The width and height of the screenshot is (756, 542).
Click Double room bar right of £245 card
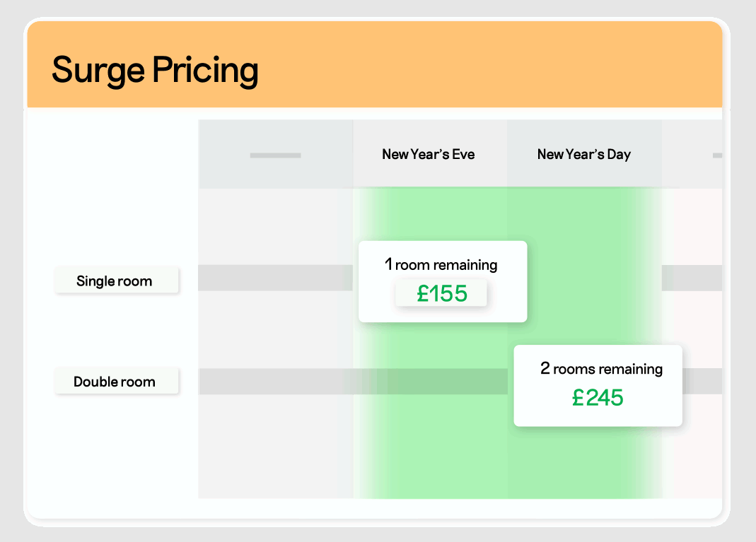702,382
